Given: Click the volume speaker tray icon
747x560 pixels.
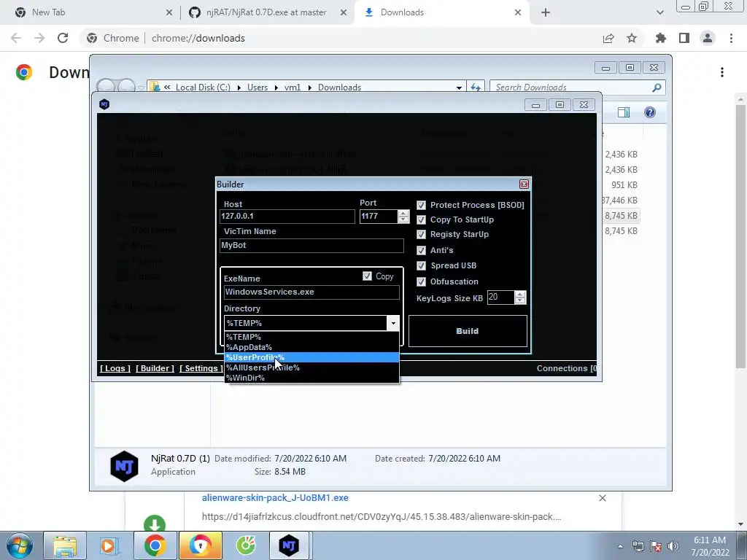Looking at the screenshot, I should 673,546.
